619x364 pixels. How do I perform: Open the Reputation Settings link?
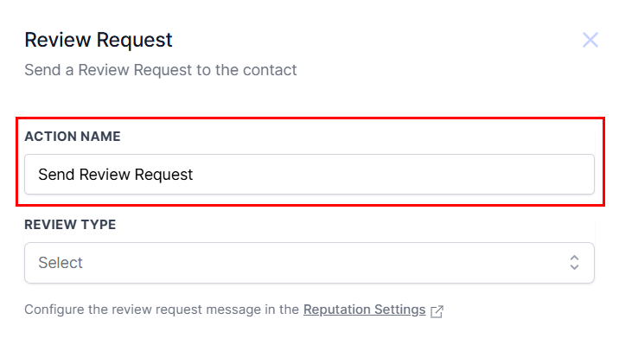coord(364,310)
